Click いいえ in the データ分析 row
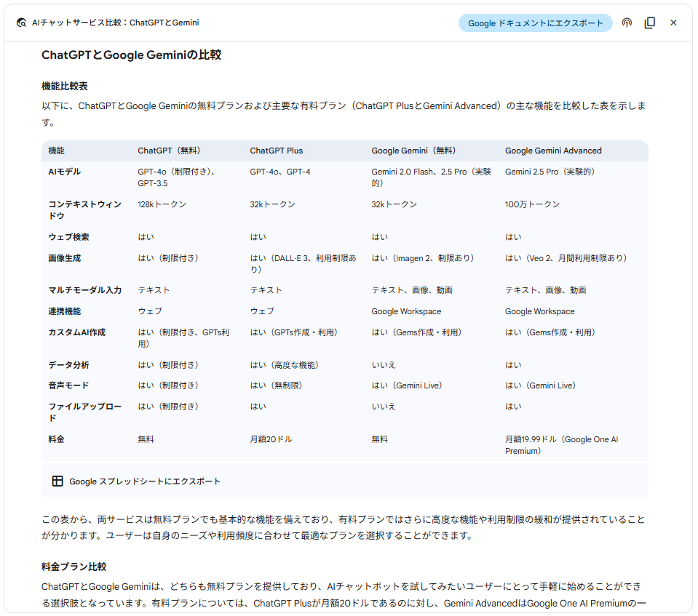698x616 pixels. 384,364
